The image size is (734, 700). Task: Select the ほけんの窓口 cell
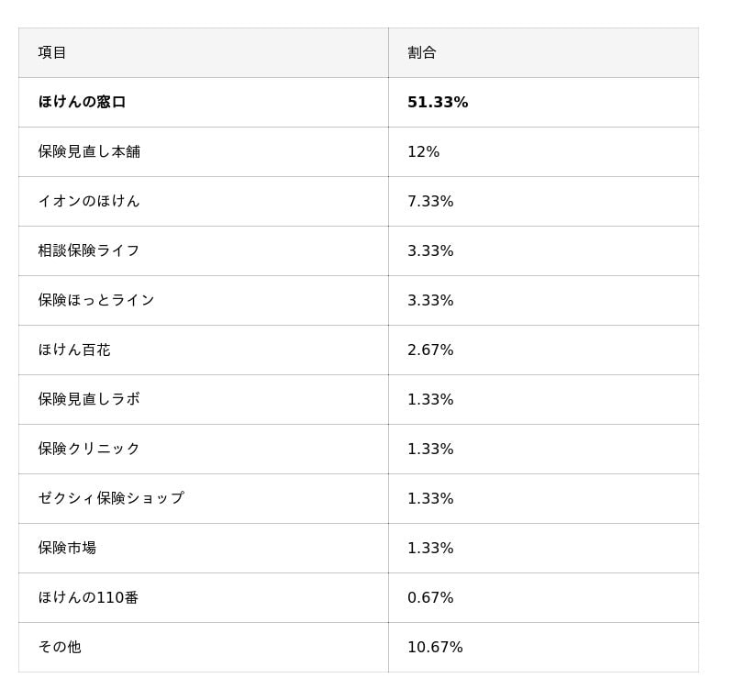pyautogui.click(x=82, y=102)
